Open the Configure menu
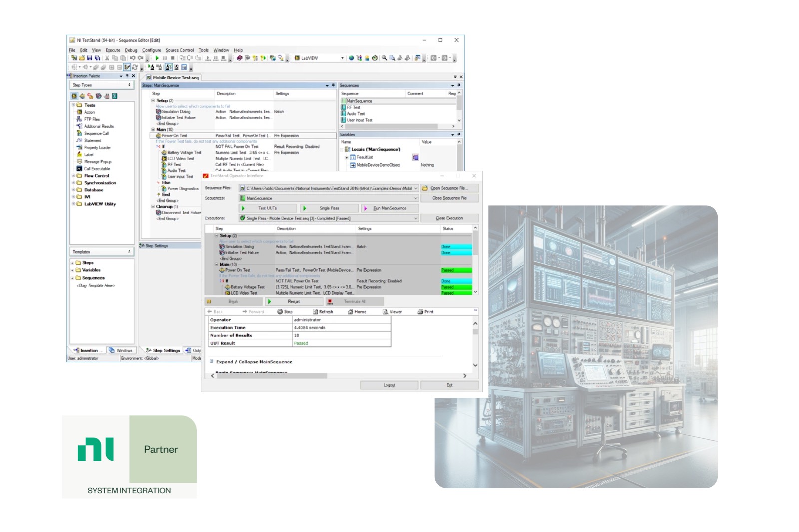This screenshot has width=799, height=532. pyautogui.click(x=151, y=50)
